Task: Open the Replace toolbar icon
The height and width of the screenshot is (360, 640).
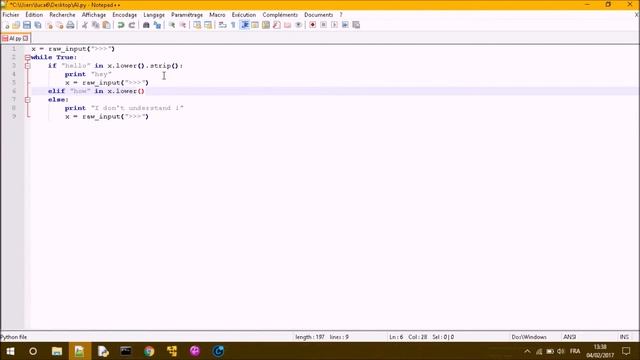Action: click(x=157, y=25)
